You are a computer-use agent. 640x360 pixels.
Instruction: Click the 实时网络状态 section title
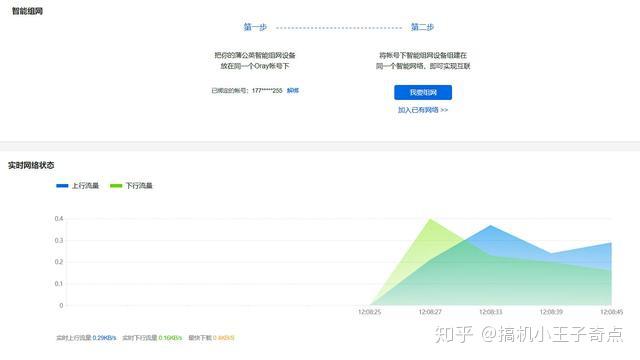31,165
